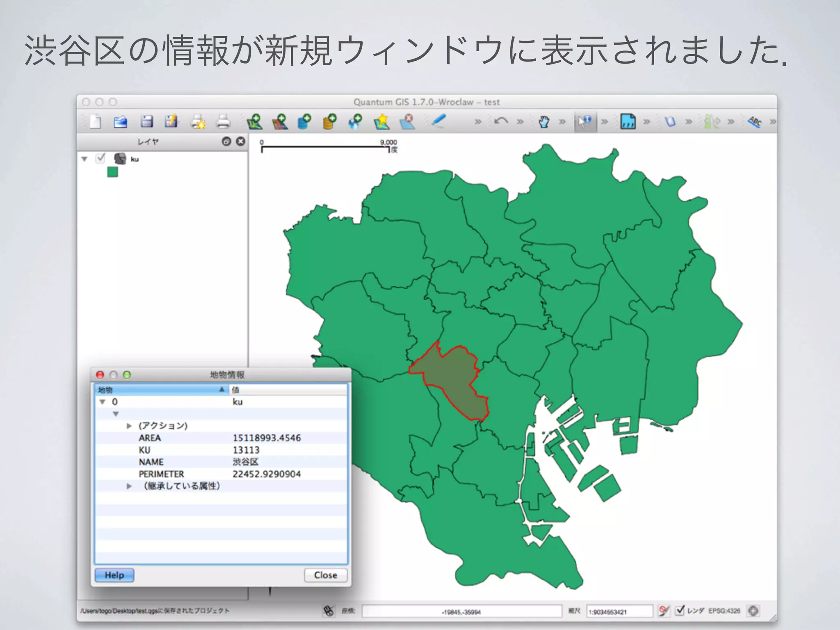
Task: Click the Undo arrow icon
Action: pos(501,121)
